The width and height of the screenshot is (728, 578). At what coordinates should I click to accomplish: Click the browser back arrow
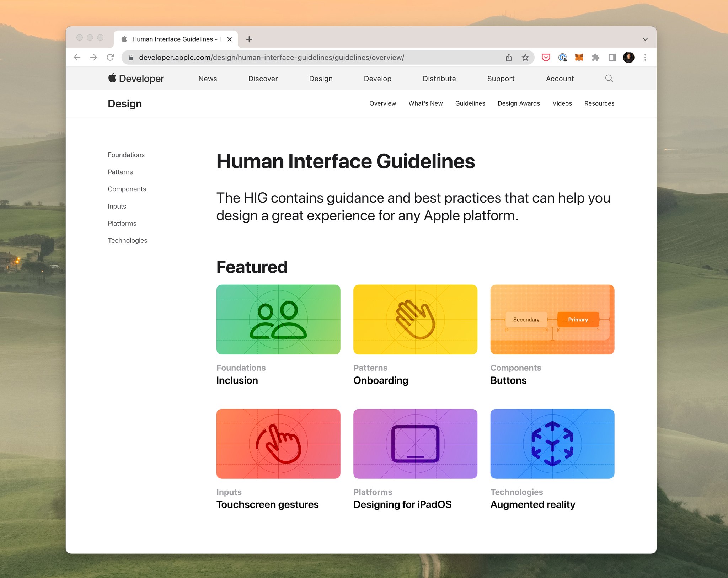pyautogui.click(x=77, y=57)
